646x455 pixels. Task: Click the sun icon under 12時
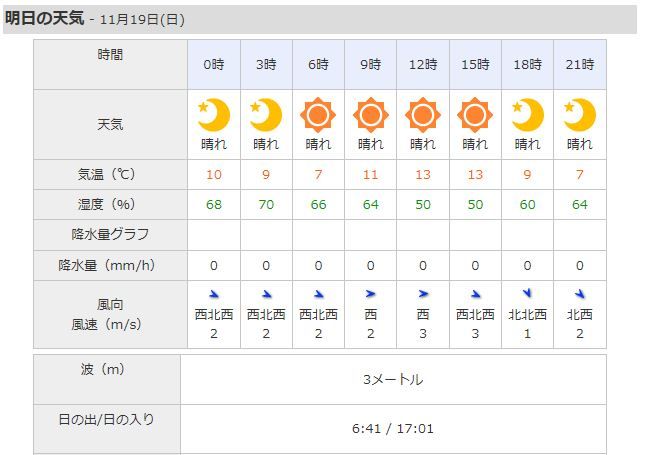423,115
